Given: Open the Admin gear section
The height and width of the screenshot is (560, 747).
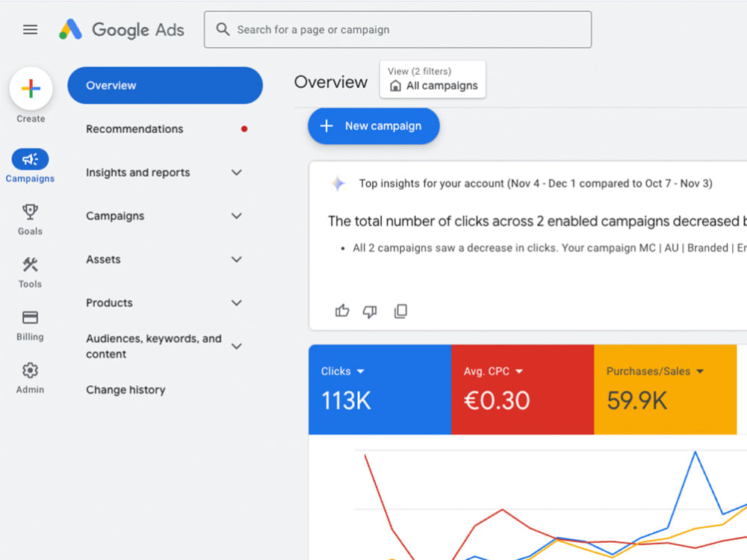Looking at the screenshot, I should click(x=30, y=378).
